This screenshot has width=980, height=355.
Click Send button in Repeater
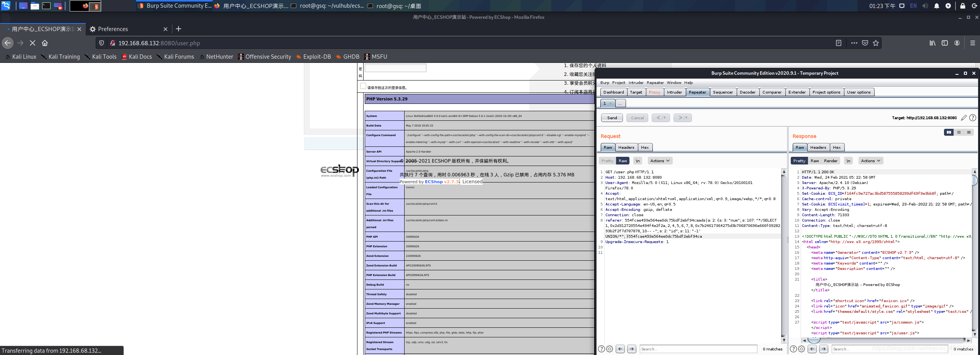click(x=612, y=118)
